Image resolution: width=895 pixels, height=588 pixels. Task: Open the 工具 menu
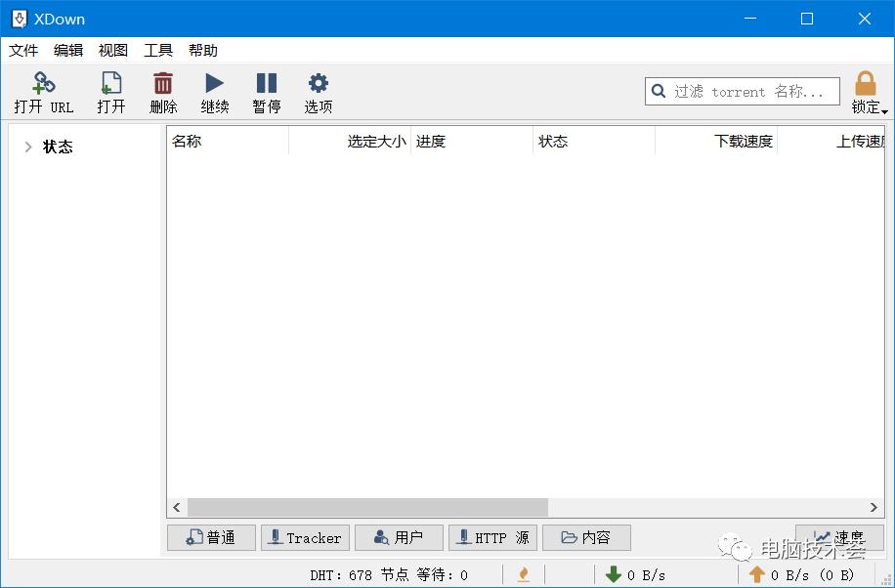tap(158, 50)
